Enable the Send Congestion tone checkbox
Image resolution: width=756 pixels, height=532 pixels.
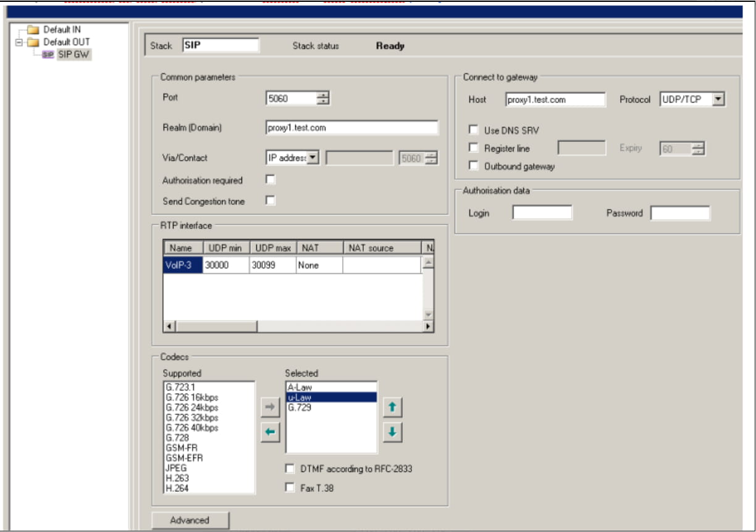(x=270, y=200)
